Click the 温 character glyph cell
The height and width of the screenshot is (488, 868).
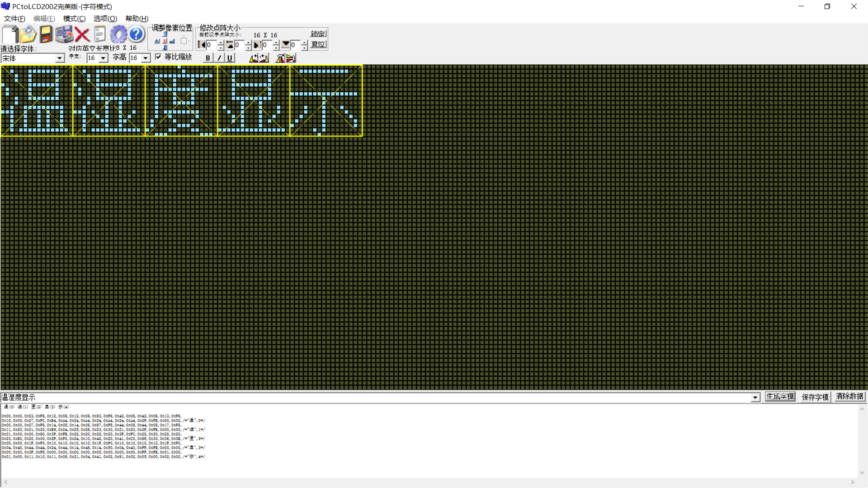37,100
